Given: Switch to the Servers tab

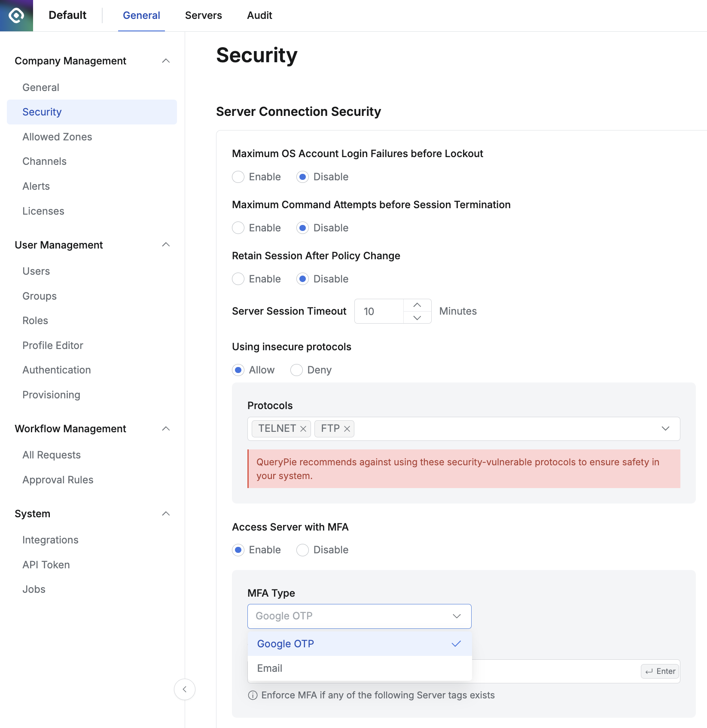Looking at the screenshot, I should click(203, 15).
